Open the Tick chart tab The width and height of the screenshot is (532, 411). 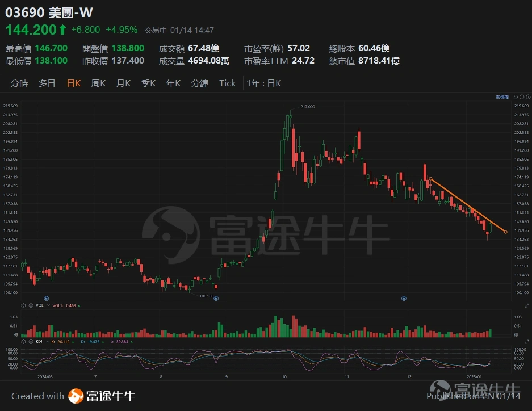(227, 83)
